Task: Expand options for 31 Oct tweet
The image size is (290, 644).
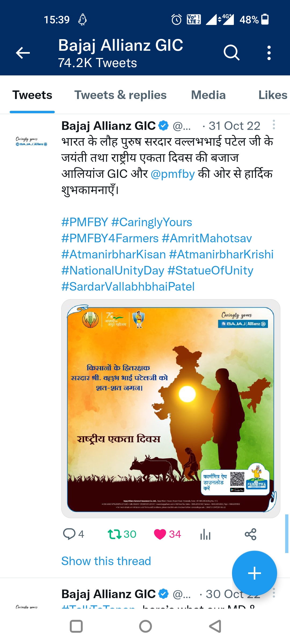Action: point(274,125)
